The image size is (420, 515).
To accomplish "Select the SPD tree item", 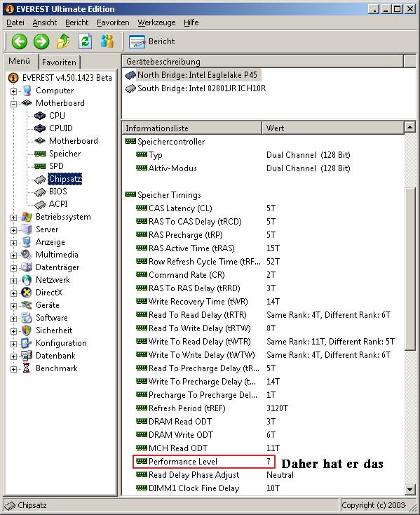I will point(56,166).
